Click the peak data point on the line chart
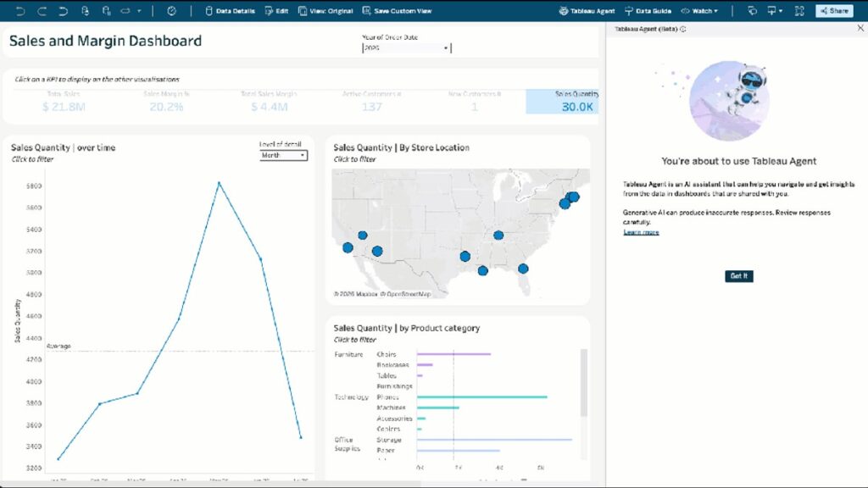The width and height of the screenshot is (868, 488). [220, 183]
